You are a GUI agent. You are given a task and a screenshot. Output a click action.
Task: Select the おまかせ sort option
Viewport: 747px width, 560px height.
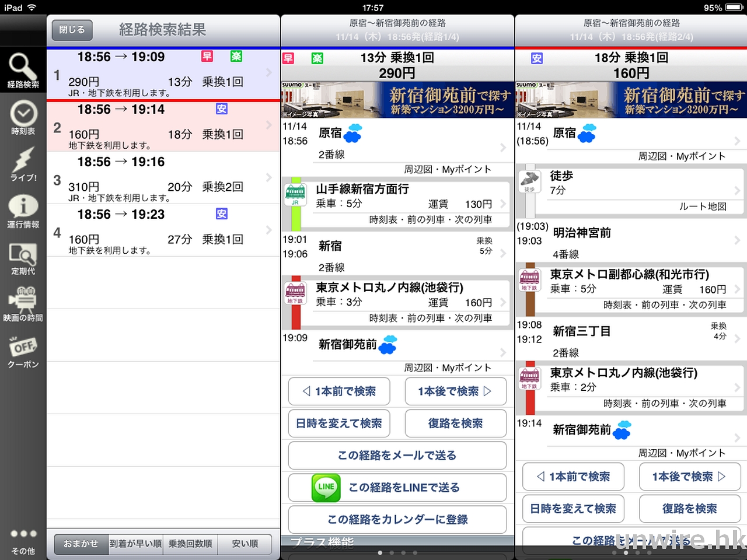[x=81, y=544]
